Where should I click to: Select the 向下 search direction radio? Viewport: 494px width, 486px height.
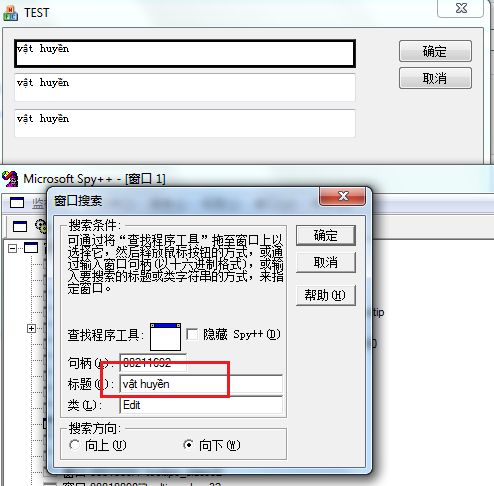tap(188, 445)
